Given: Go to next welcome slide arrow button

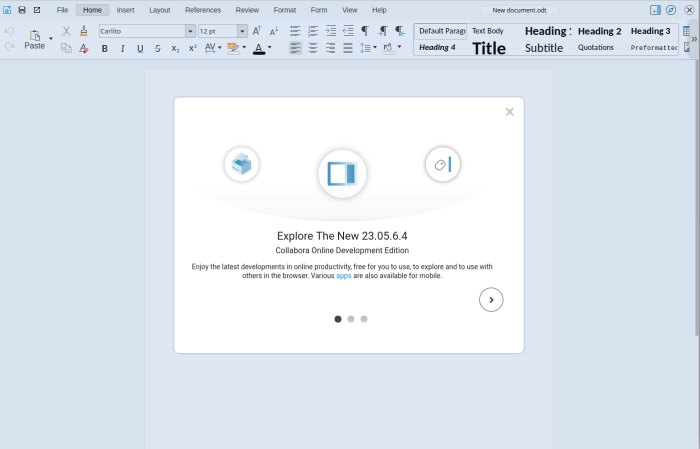Looking at the screenshot, I should pos(491,299).
